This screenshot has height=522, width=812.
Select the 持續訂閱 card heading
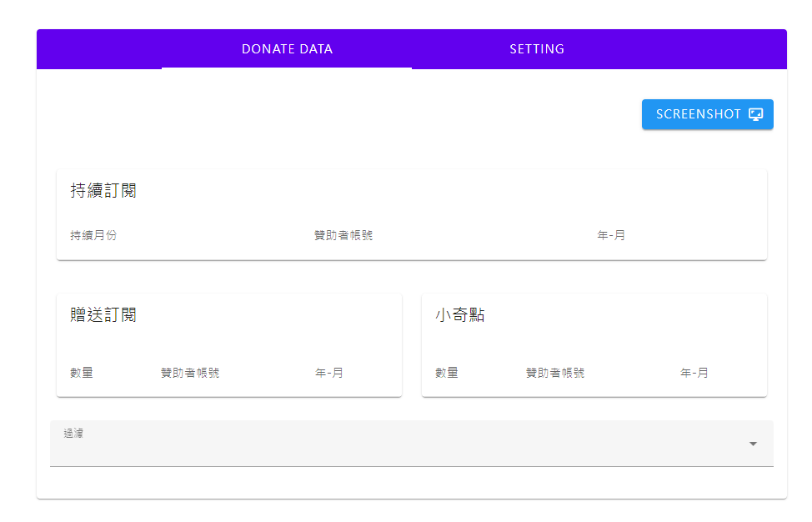(103, 191)
